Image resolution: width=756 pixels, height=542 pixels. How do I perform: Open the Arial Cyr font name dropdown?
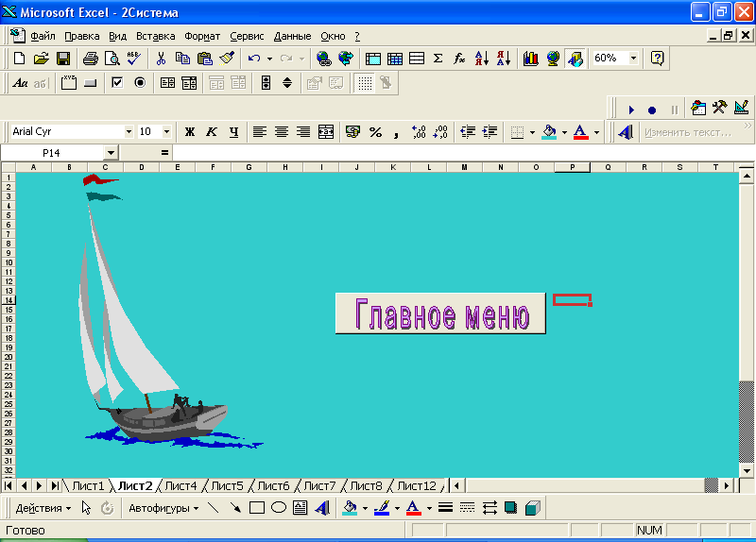click(x=129, y=131)
